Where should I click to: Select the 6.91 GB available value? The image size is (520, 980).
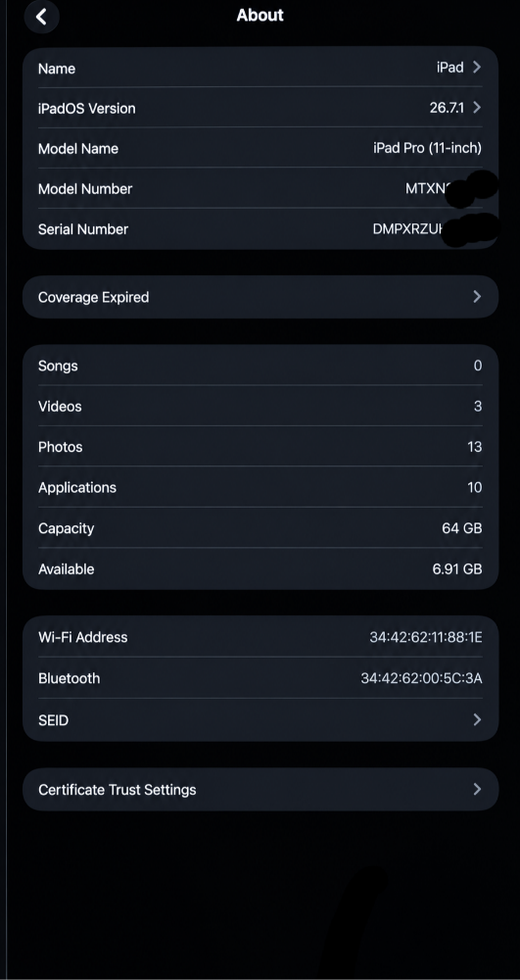(x=457, y=569)
